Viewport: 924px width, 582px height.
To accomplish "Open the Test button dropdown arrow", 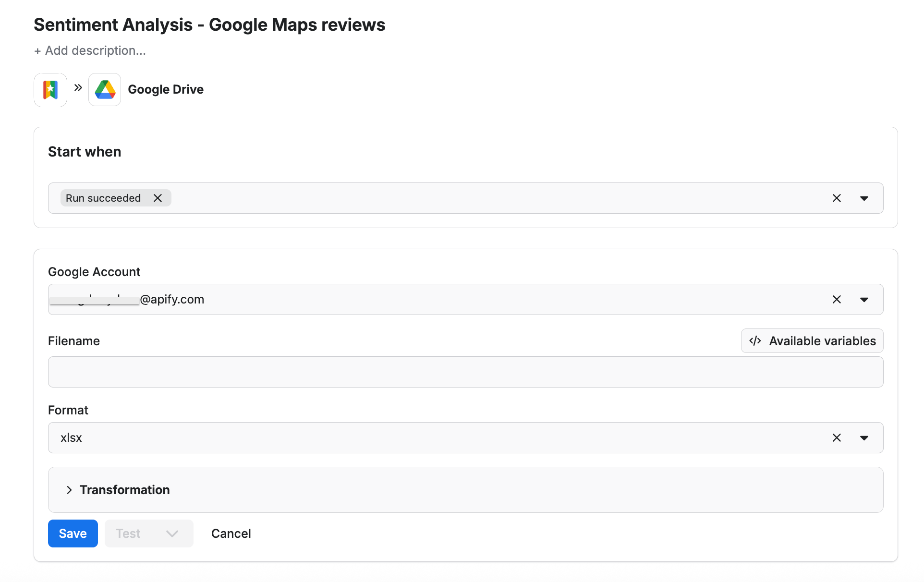I will tap(171, 533).
